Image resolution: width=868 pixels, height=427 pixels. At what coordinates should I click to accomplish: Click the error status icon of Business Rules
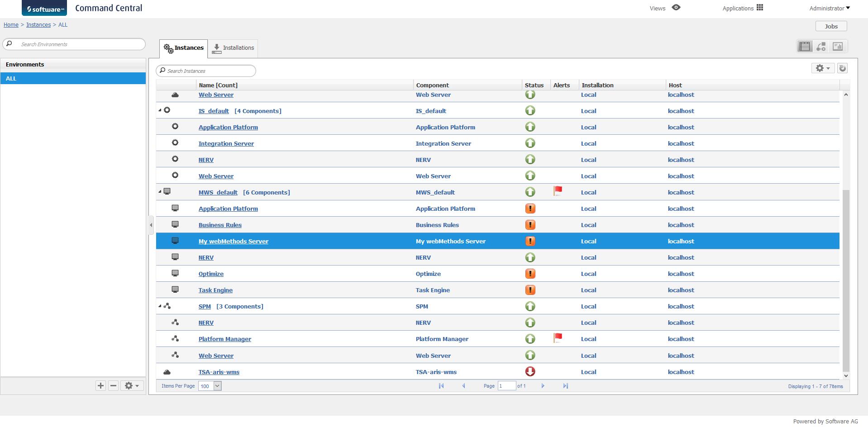tap(530, 225)
